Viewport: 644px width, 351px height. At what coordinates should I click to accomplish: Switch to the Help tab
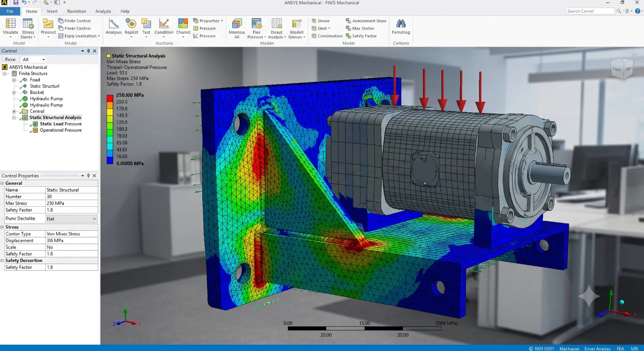point(125,11)
